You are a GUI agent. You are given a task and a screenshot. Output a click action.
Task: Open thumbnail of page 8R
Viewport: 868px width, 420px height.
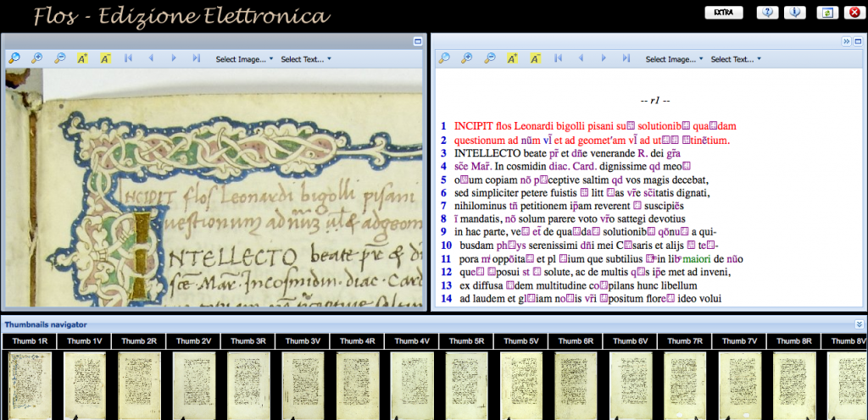pyautogui.click(x=794, y=385)
